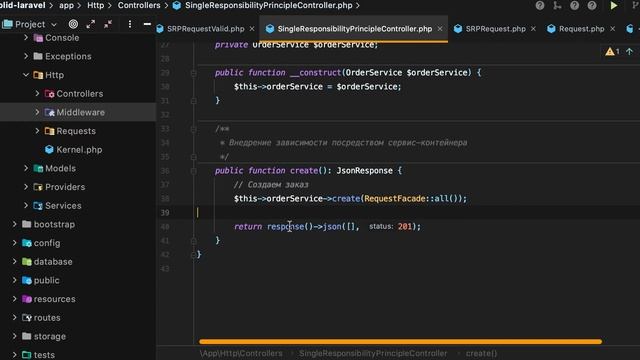Image resolution: width=640 pixels, height=360 pixels.
Task: Close the SRPRequest.php tab
Action: tap(533, 29)
